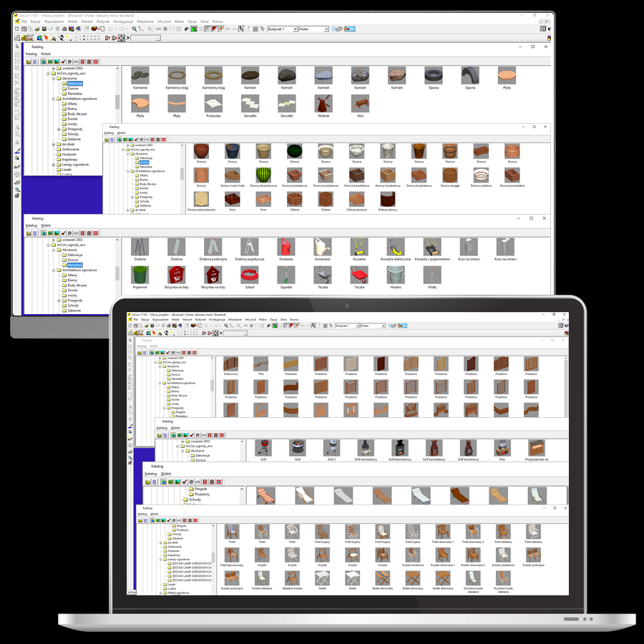Select the Zoom magnifier tool
Viewport: 644px width, 644px height.
(x=134, y=29)
